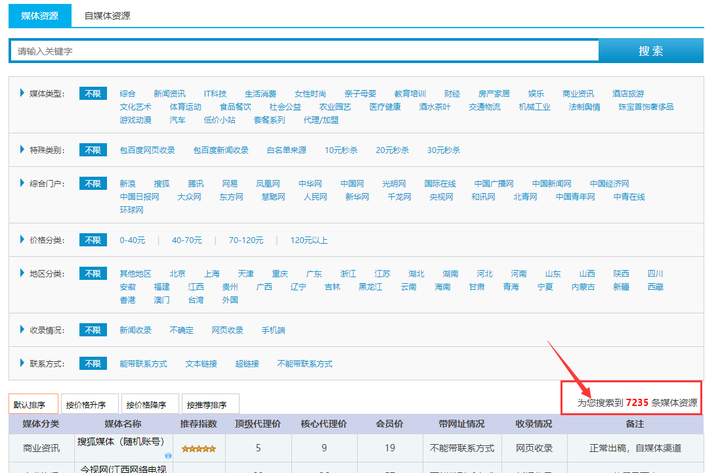This screenshot has width=720, height=473.
Task: Pick the 游戏动漫 media type
Action: point(135,120)
